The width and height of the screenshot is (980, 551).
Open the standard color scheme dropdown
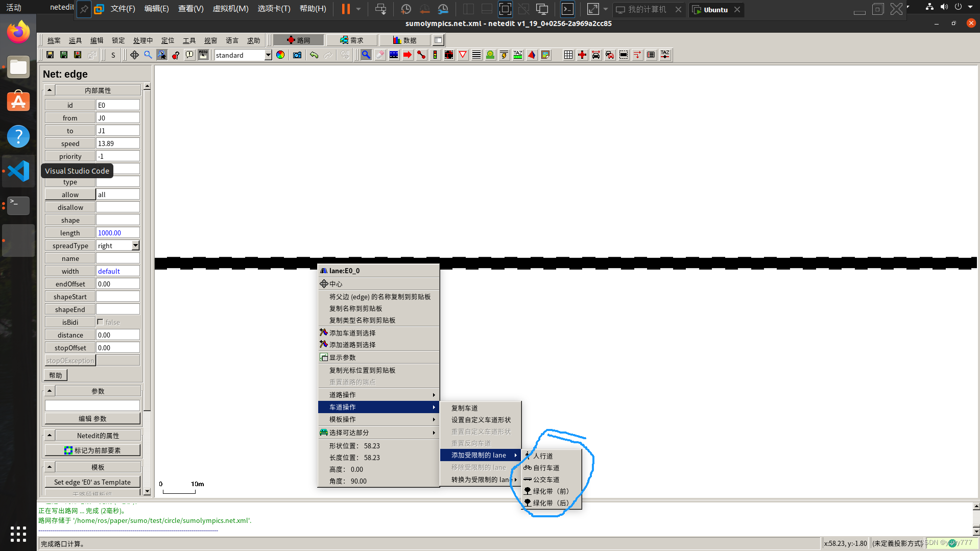click(268, 55)
